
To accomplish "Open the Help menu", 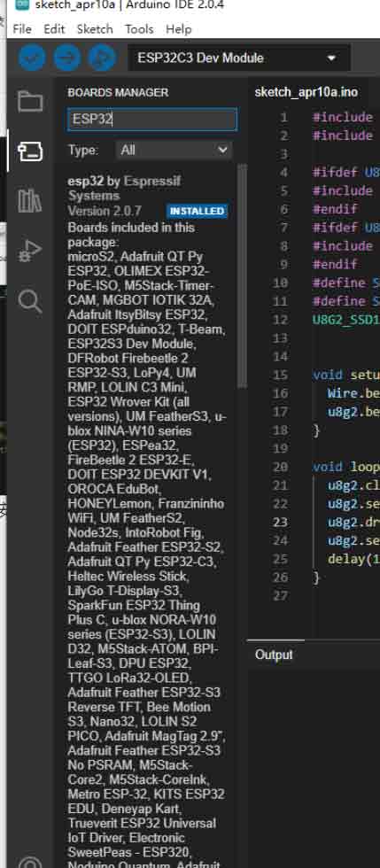I will tap(178, 28).
